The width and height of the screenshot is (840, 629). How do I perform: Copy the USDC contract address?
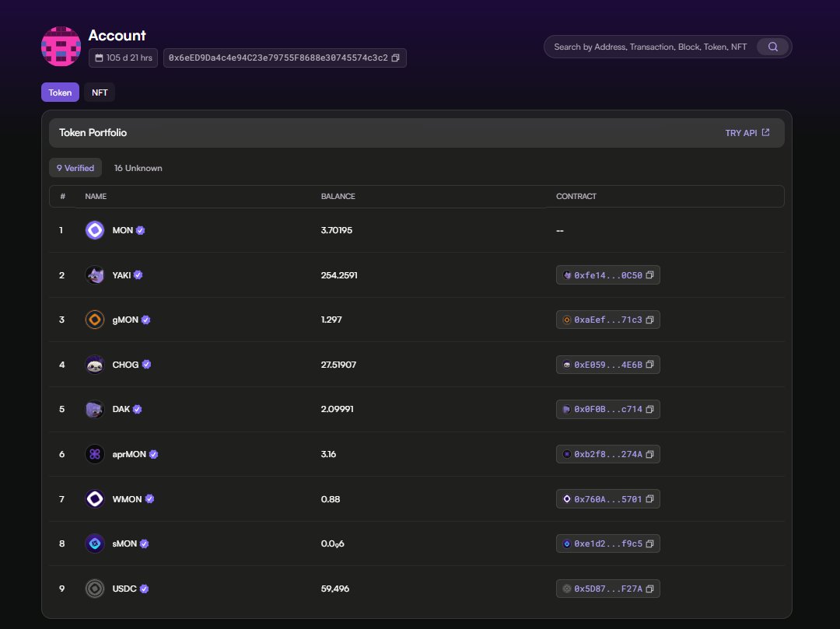point(649,589)
